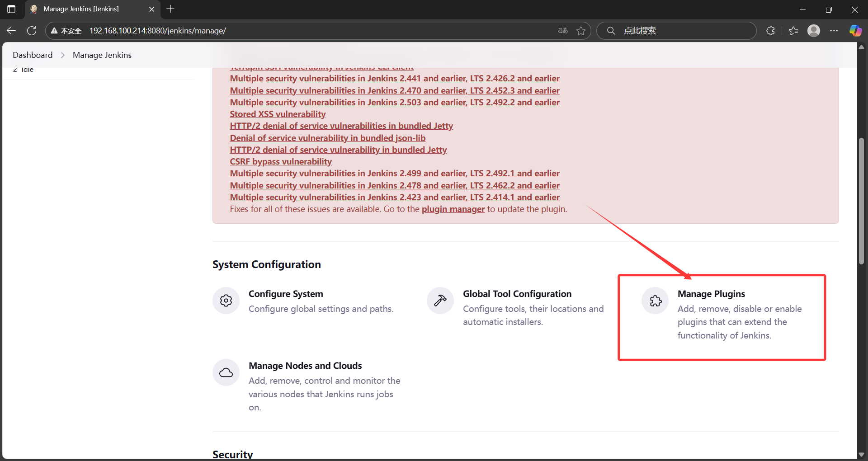Click the executor '2 Idle' text
This screenshot has height=461, width=868.
click(23, 70)
